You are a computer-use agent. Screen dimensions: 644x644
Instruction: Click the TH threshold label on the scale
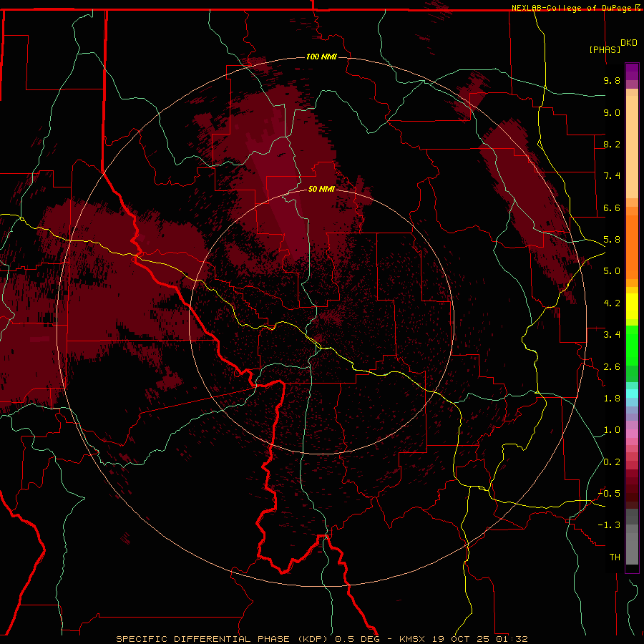click(x=615, y=557)
